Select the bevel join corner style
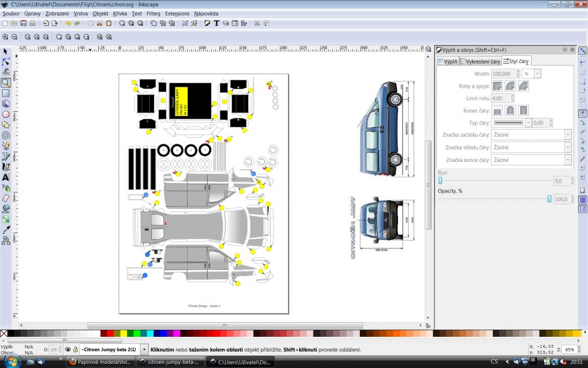Screen dimensions: 588x368 [523, 86]
